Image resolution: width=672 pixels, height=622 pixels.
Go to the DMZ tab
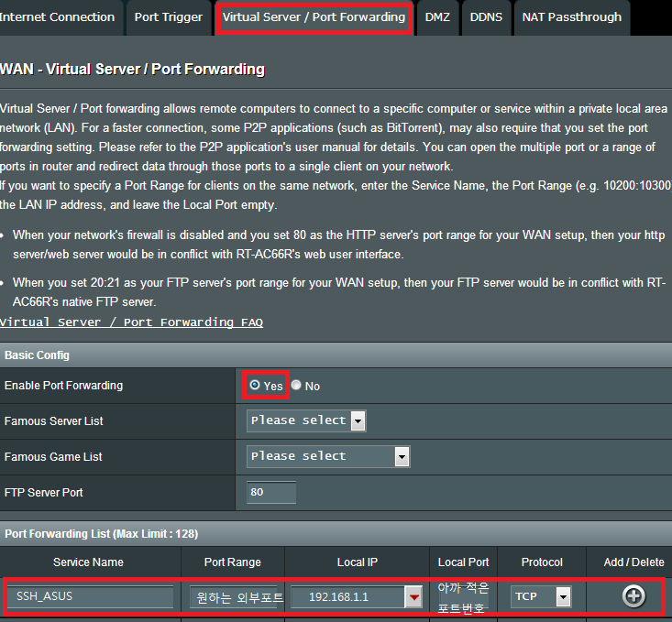tap(437, 16)
